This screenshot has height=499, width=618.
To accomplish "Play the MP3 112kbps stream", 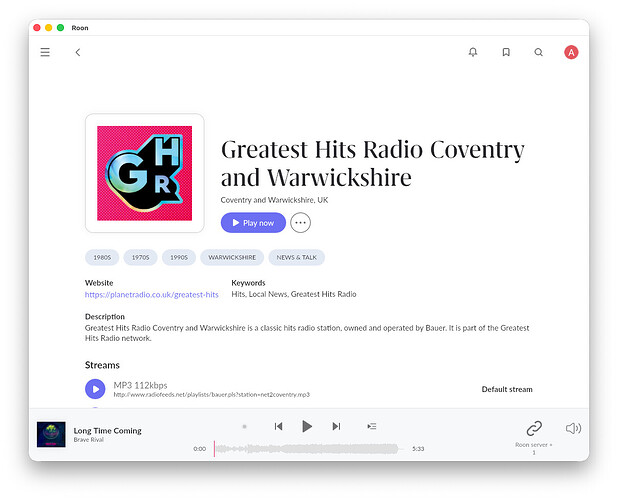I will (x=95, y=389).
